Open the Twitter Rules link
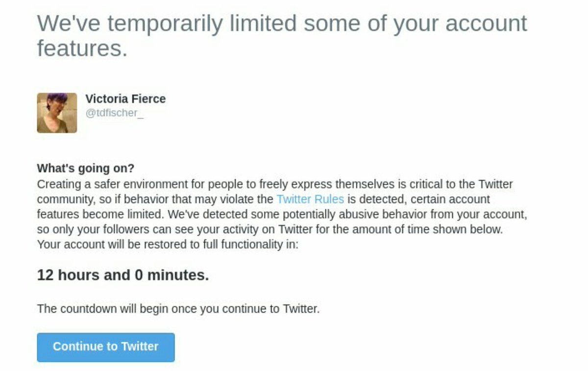This screenshot has width=588, height=371. (x=310, y=199)
